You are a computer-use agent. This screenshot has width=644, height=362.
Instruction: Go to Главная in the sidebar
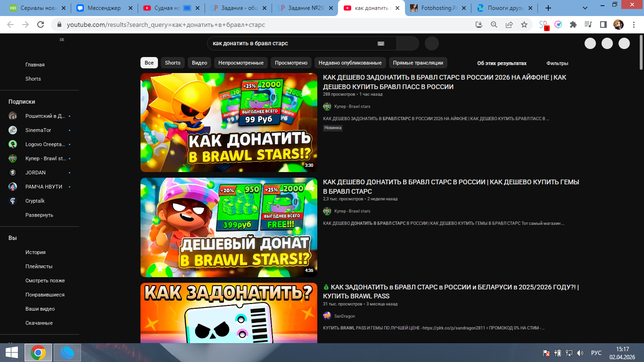pos(35,65)
